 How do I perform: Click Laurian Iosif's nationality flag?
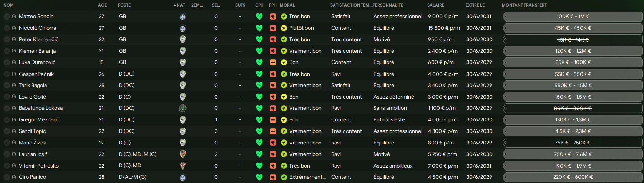click(183, 154)
